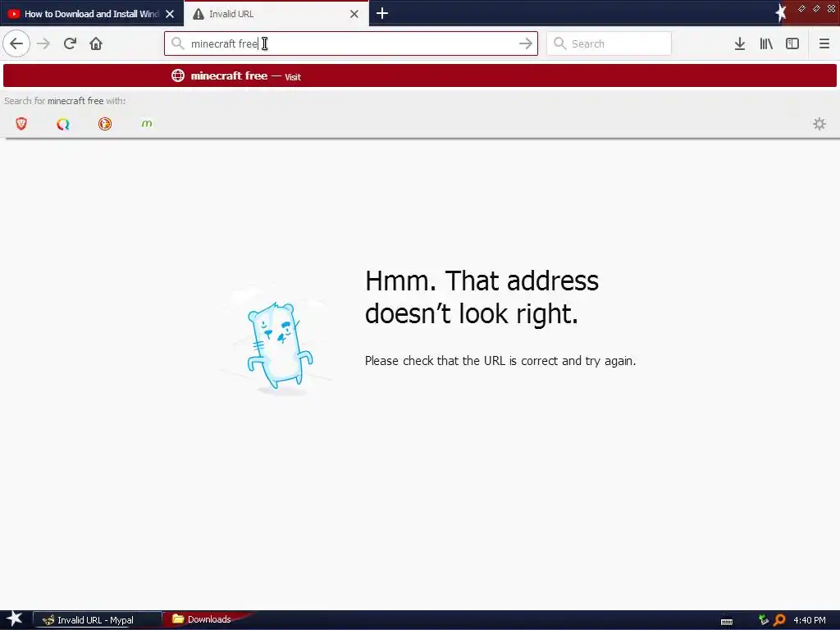Click the 4:40 PM clock
Image resolution: width=840 pixels, height=630 pixels.
tap(810, 620)
